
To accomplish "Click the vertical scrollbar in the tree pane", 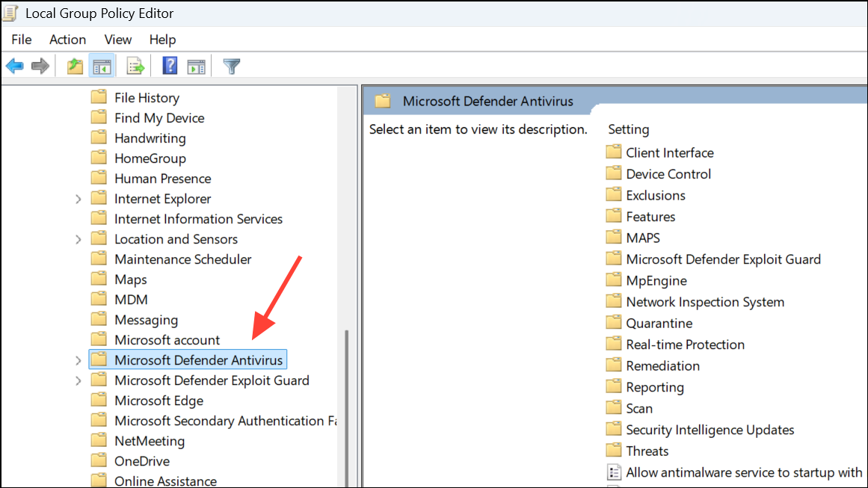I will (x=348, y=359).
